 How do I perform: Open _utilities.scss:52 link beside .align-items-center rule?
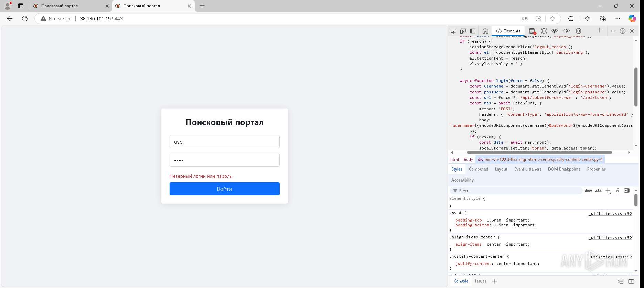tap(610, 238)
